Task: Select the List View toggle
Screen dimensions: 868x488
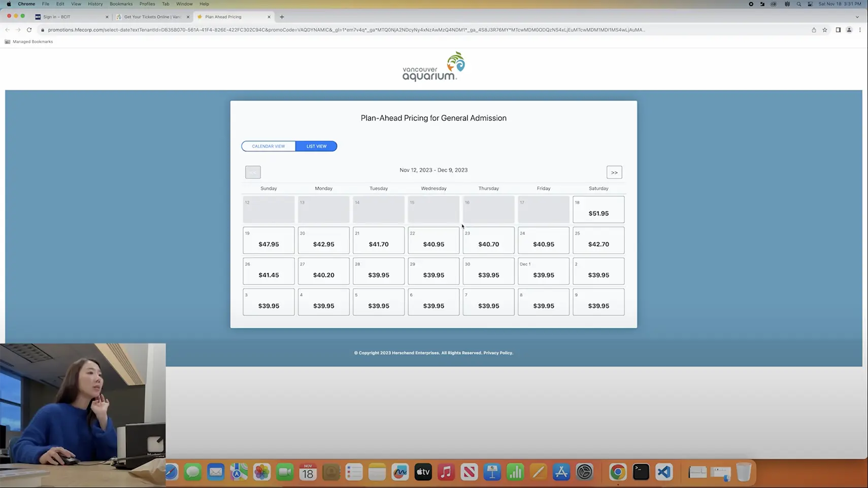Action: pyautogui.click(x=316, y=146)
